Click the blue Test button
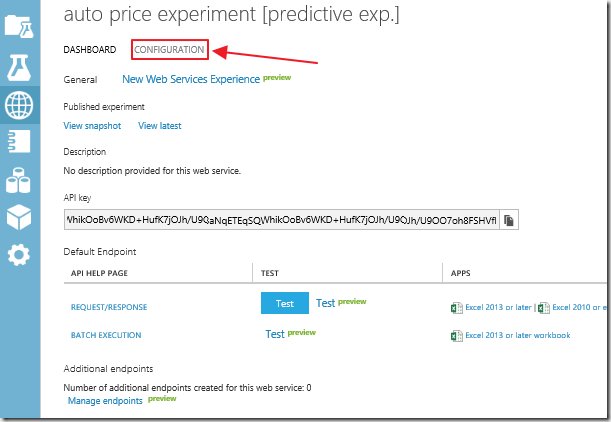The width and height of the screenshot is (611, 422). (x=285, y=303)
